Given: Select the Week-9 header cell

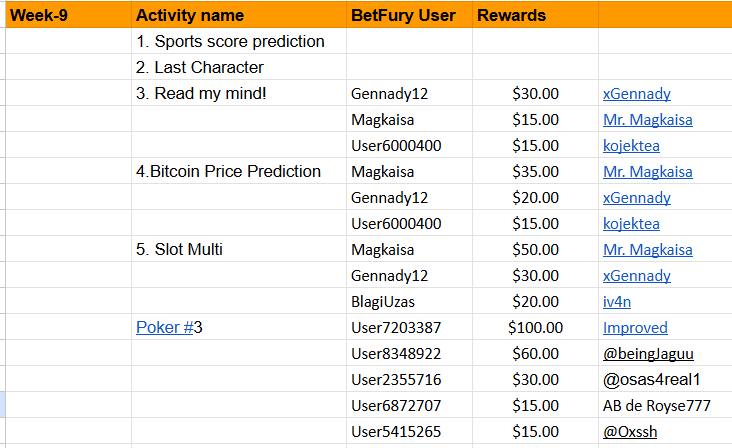Looking at the screenshot, I should coord(69,15).
